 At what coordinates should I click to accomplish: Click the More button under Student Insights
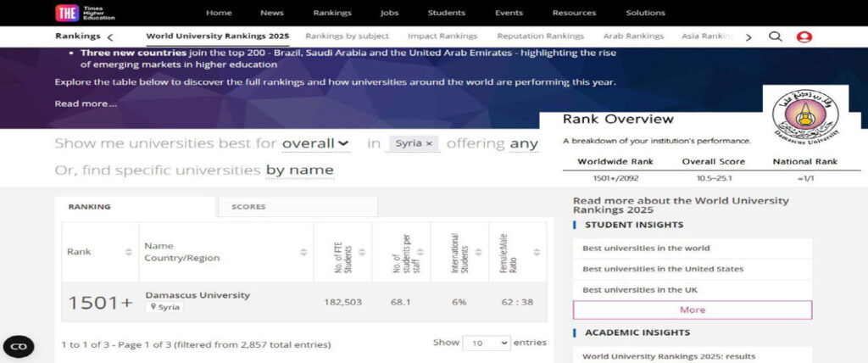coord(692,310)
